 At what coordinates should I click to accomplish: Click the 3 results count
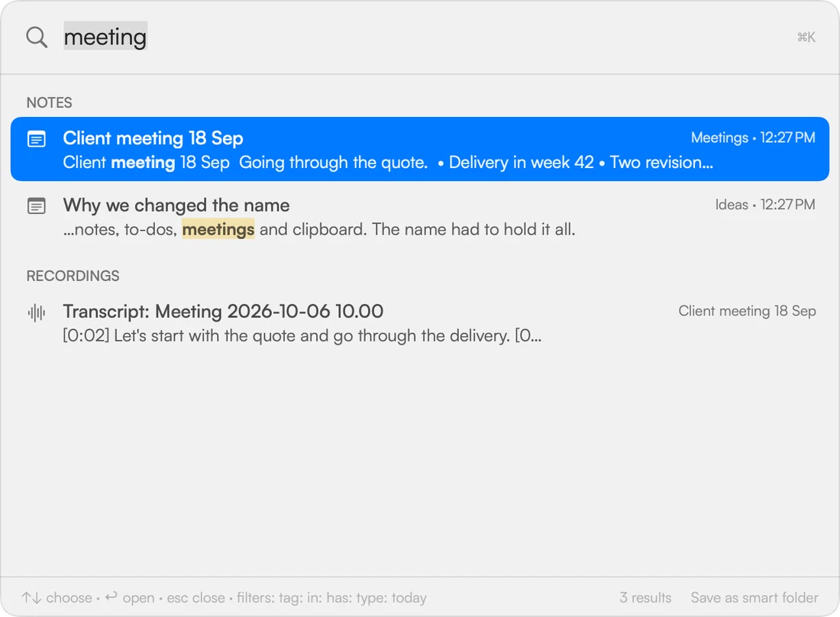coord(645,597)
